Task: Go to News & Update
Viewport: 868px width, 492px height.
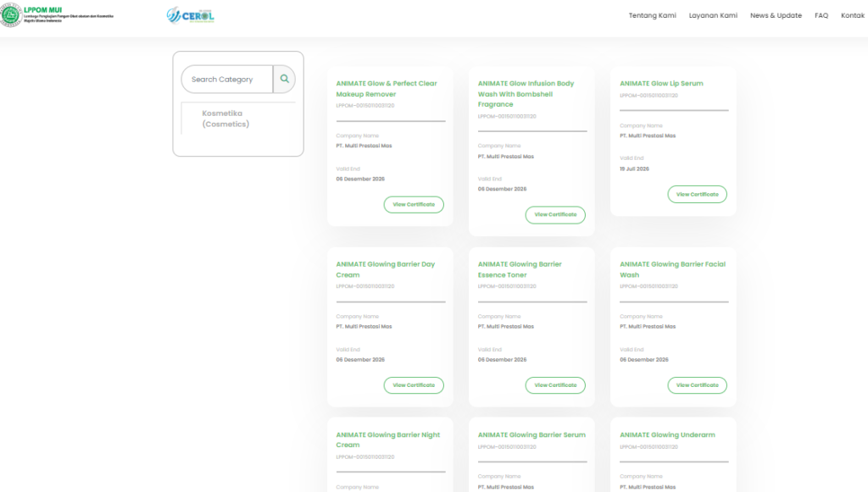Action: pos(776,15)
